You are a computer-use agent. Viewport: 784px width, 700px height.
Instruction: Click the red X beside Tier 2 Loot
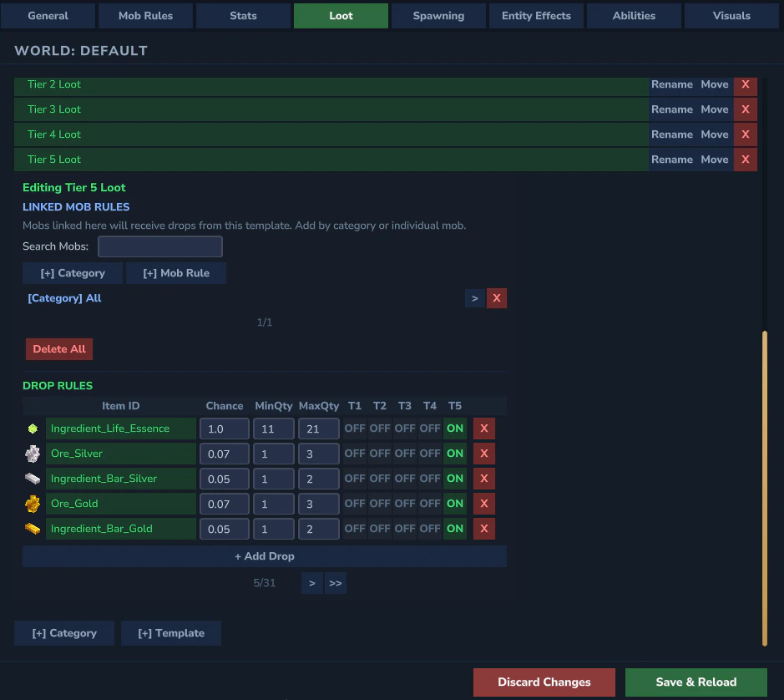coord(745,84)
